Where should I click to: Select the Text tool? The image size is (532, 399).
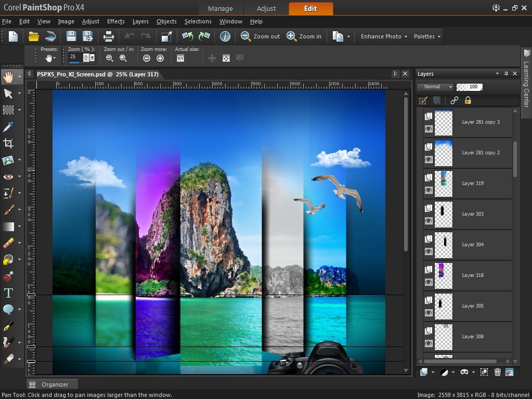8,293
